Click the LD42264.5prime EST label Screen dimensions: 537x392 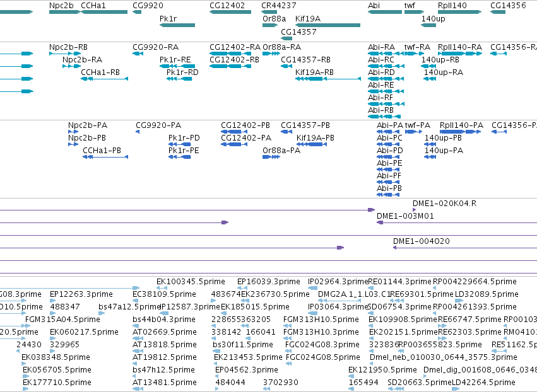pyautogui.click(x=483, y=383)
